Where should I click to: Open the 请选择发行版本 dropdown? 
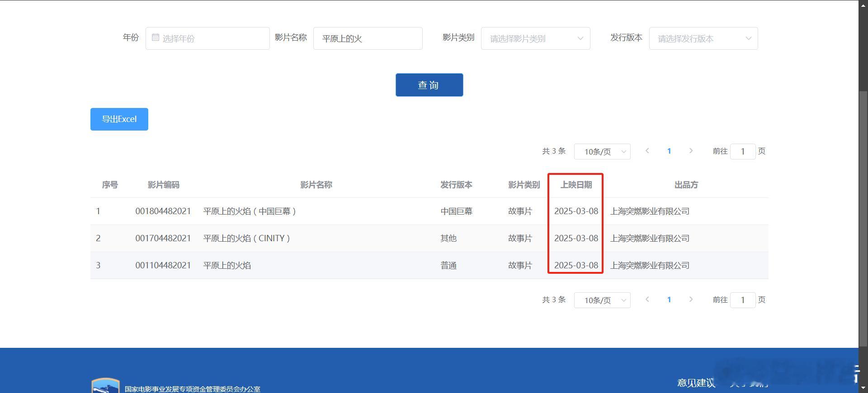coord(703,38)
